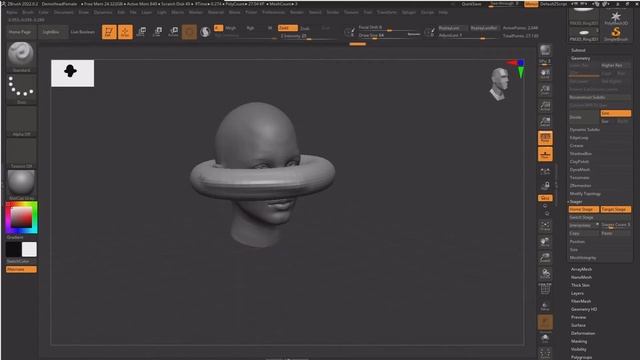The image size is (640, 360).
Task: Expand Dynamic Subdiv section
Action: [x=584, y=129]
